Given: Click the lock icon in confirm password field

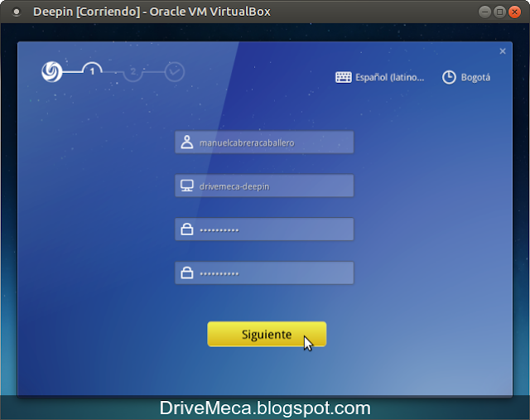Looking at the screenshot, I should click(187, 273).
